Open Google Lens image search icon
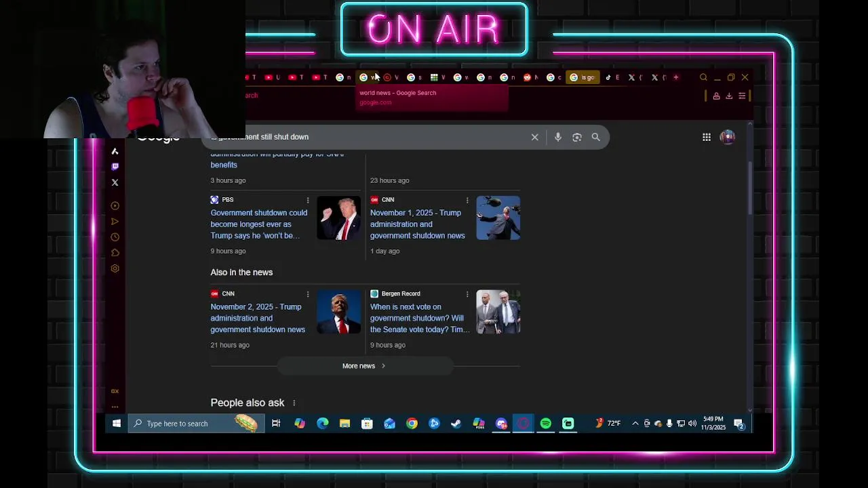This screenshot has height=488, width=868. coord(577,138)
